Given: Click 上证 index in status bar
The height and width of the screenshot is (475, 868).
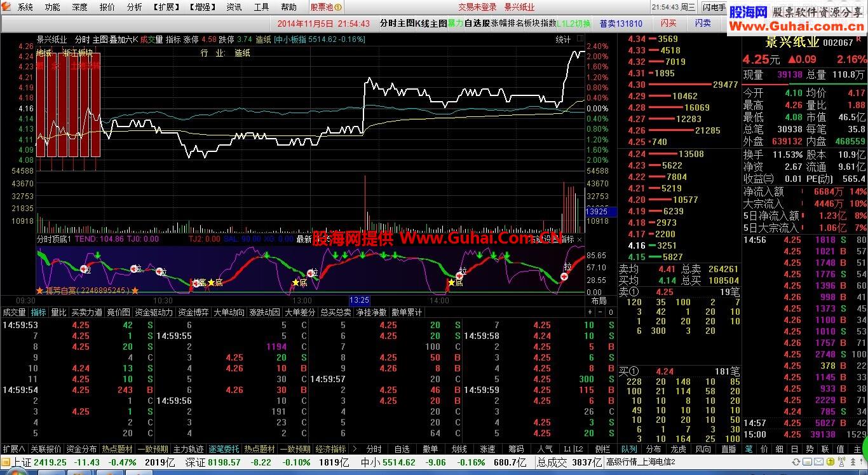Looking at the screenshot, I should pyautogui.click(x=22, y=462).
